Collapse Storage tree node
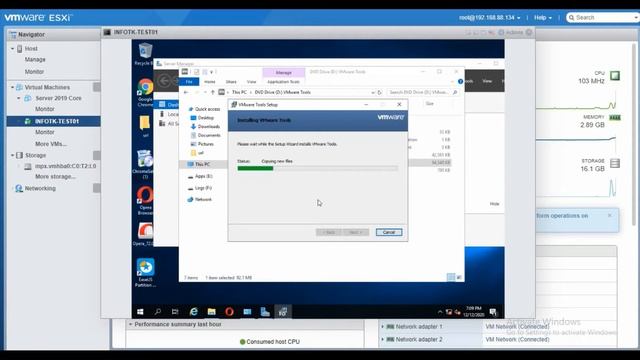The height and width of the screenshot is (360, 640). (x=12, y=156)
